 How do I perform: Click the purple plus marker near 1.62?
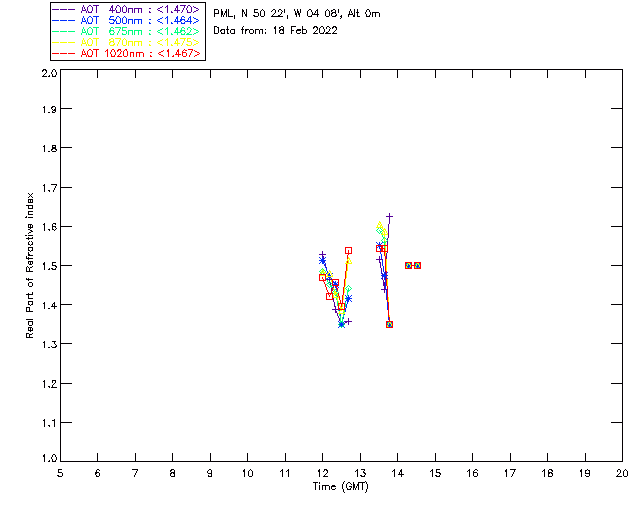(389, 216)
